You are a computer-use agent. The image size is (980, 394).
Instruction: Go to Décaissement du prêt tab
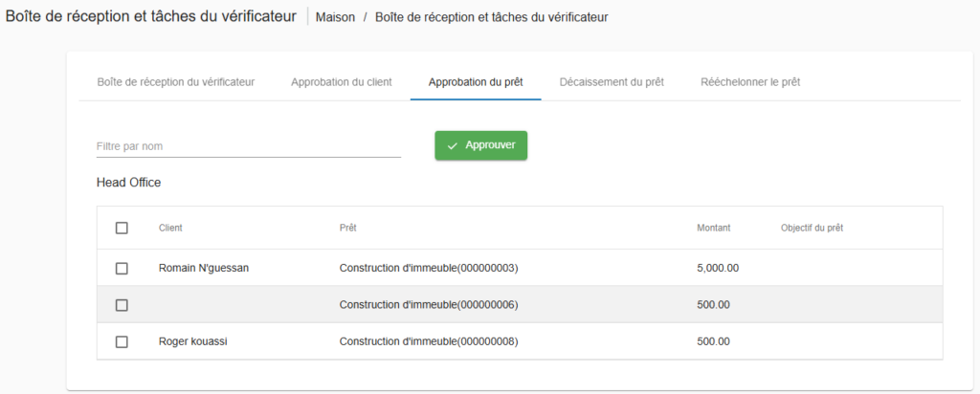point(612,82)
